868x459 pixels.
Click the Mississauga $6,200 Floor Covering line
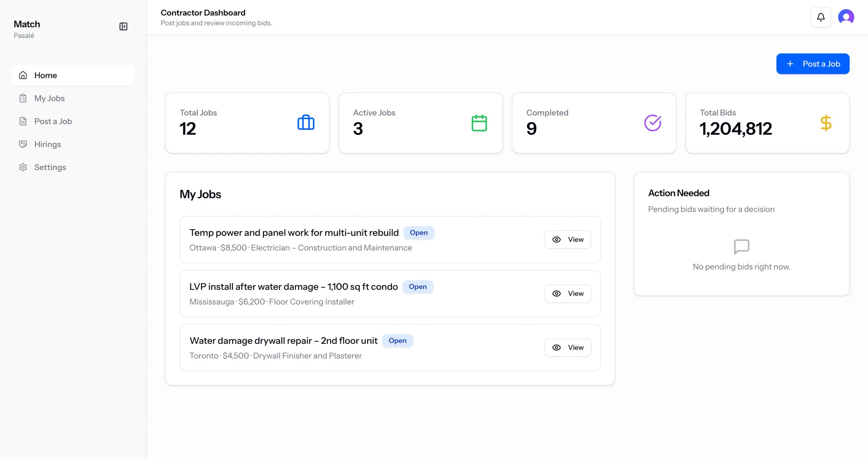pyautogui.click(x=272, y=302)
